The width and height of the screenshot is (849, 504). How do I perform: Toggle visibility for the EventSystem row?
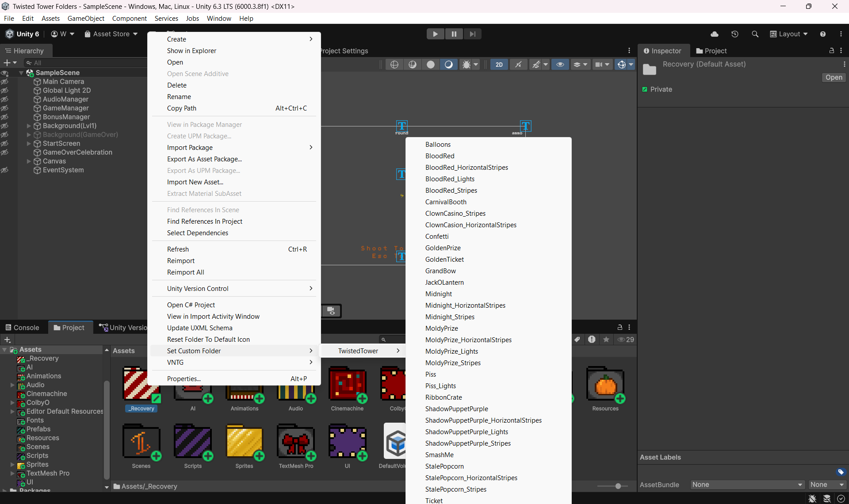click(x=4, y=170)
